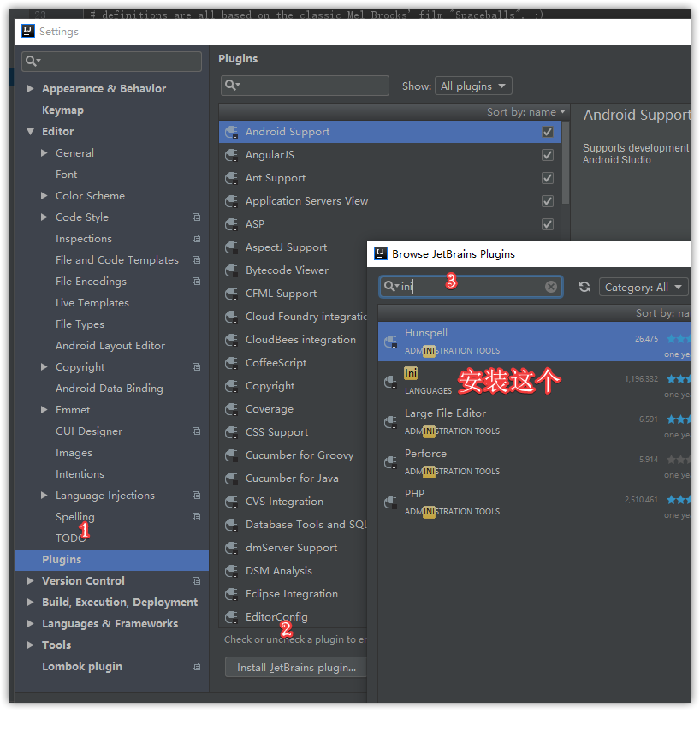Viewport: 700px width, 737px height.
Task: Open the Sort by: name dropdown in Plugins
Action: [x=526, y=112]
